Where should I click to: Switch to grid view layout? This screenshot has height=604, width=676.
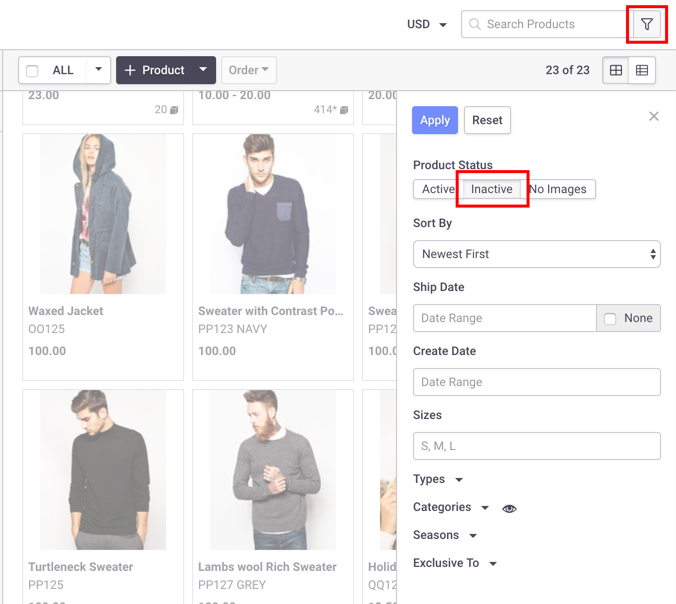(616, 70)
